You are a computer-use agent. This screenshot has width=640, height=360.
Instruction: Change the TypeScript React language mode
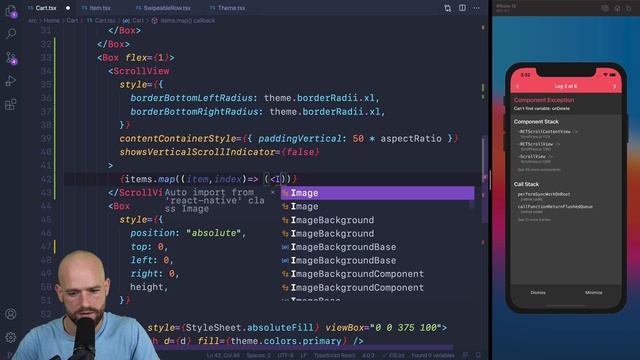pyautogui.click(x=334, y=356)
